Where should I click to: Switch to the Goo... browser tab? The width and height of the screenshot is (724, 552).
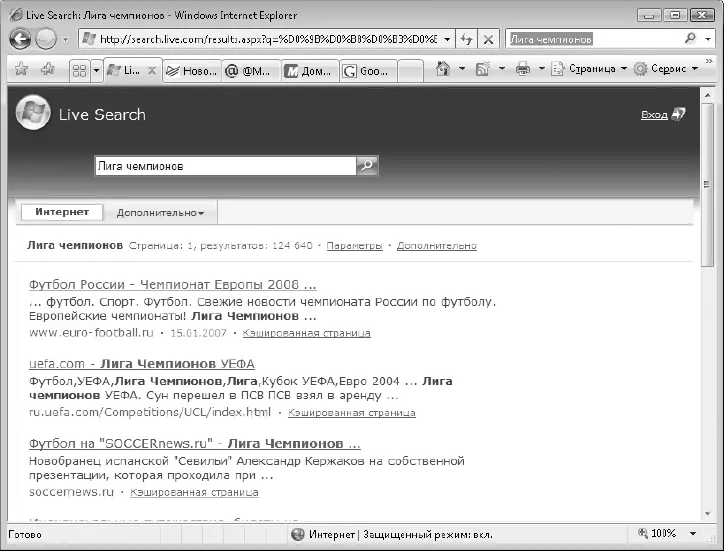[x=367, y=70]
